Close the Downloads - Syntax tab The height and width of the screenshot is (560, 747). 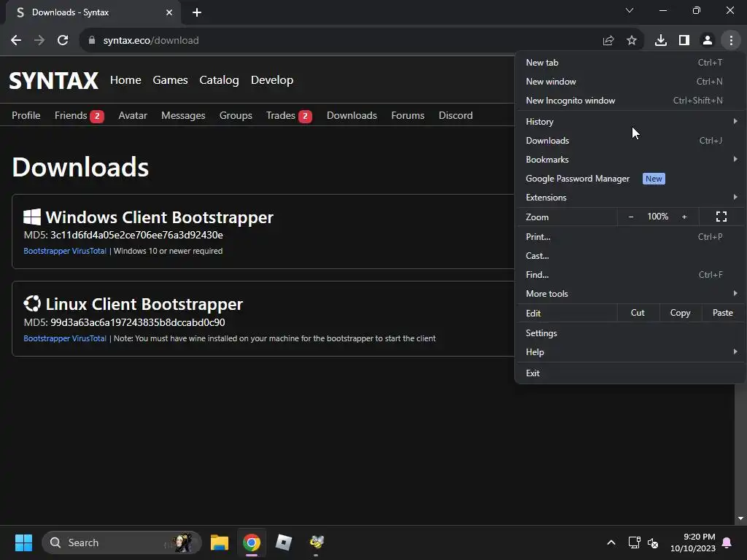tap(169, 12)
